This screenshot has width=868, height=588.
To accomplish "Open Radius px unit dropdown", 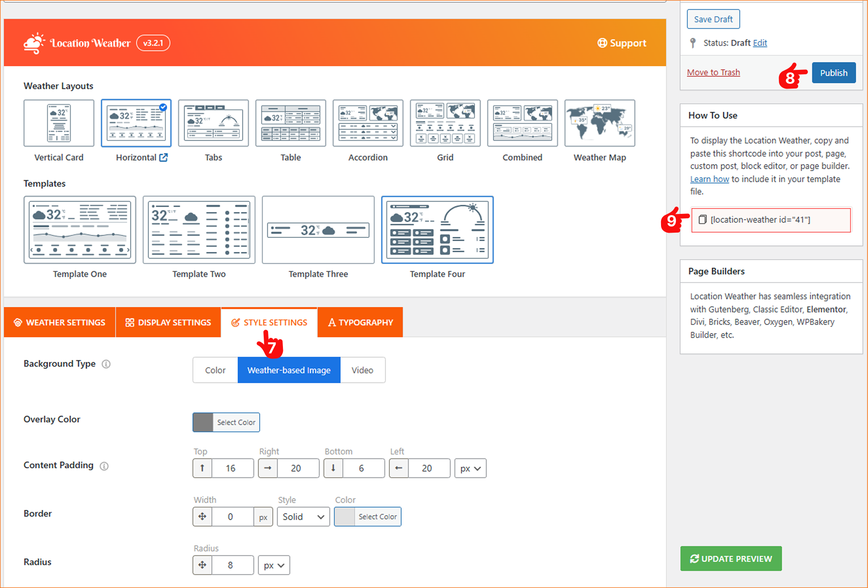I will 274,565.
